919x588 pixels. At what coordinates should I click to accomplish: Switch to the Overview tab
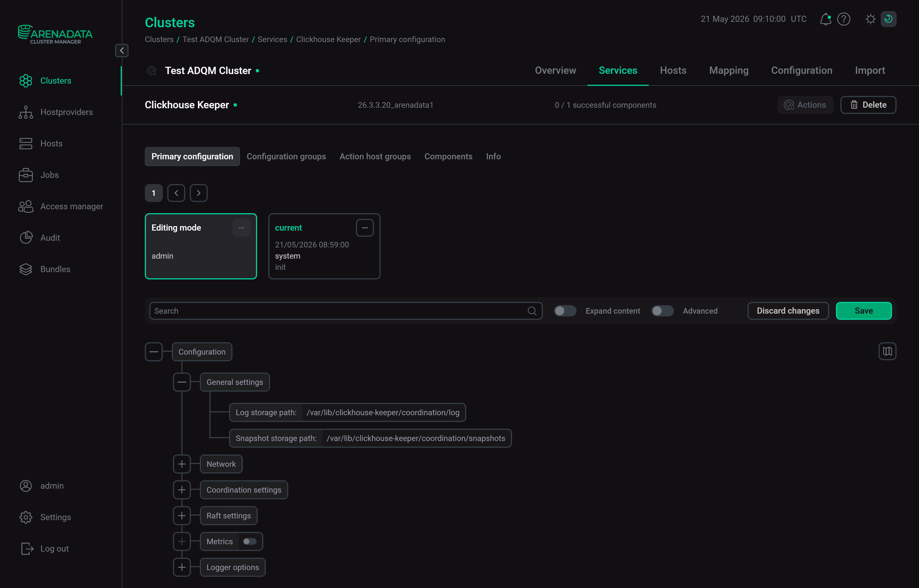pos(555,71)
